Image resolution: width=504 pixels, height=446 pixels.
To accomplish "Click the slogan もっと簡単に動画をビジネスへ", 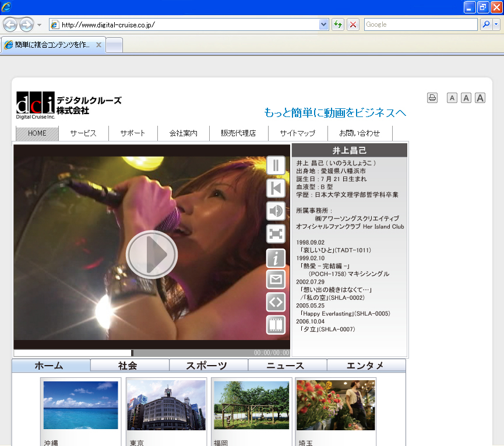I will coord(335,113).
